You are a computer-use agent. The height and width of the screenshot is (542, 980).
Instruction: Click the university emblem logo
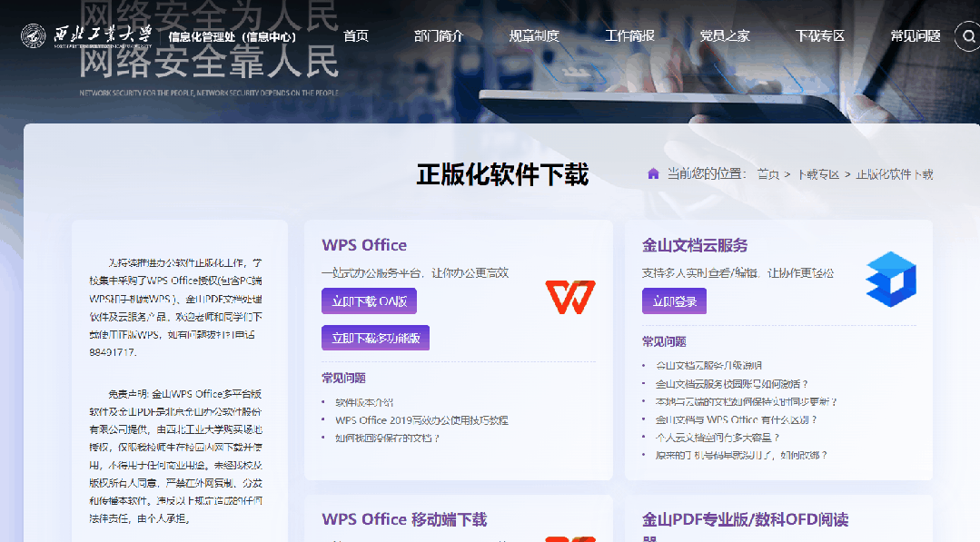tap(33, 36)
